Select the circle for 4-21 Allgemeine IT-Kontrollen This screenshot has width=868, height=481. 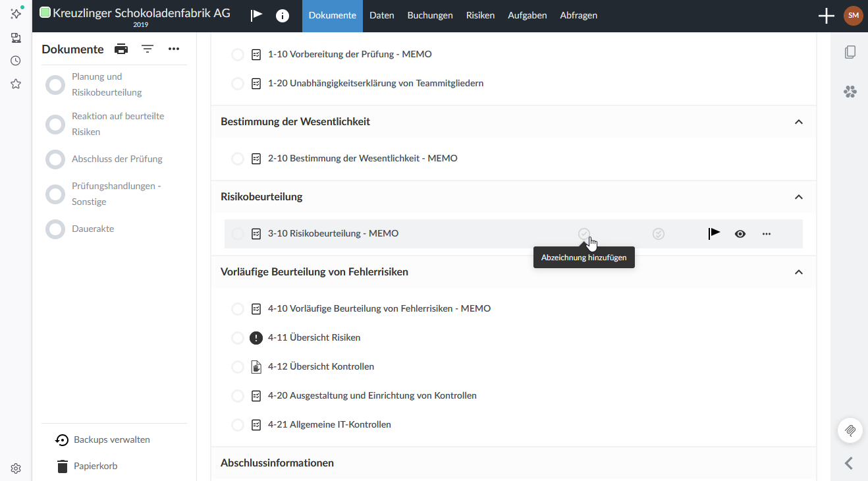238,425
